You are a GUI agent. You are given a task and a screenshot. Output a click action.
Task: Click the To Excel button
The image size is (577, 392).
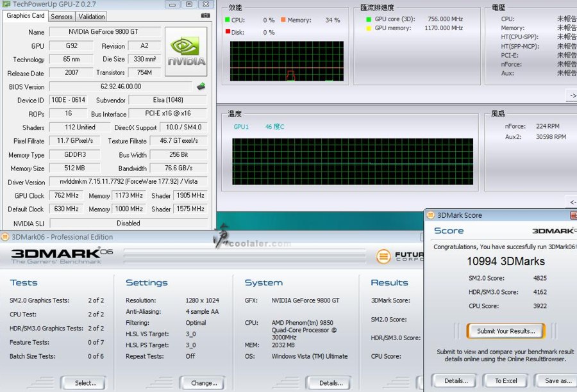coord(506,381)
